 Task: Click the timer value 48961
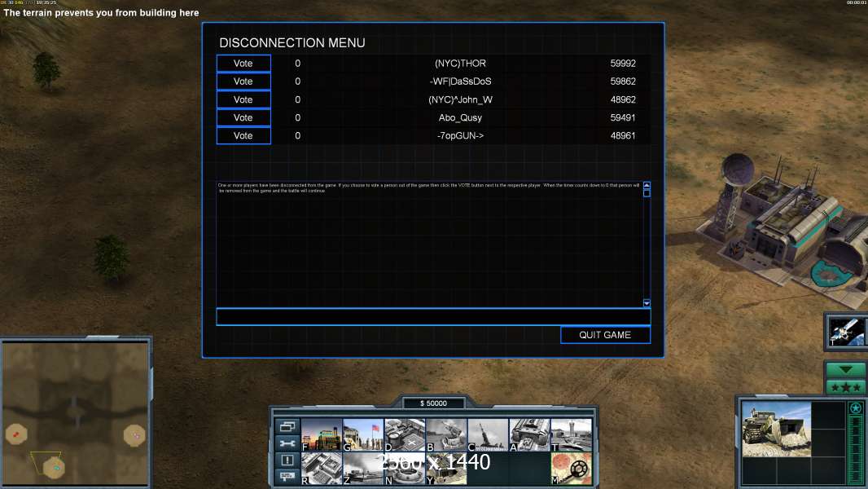623,135
